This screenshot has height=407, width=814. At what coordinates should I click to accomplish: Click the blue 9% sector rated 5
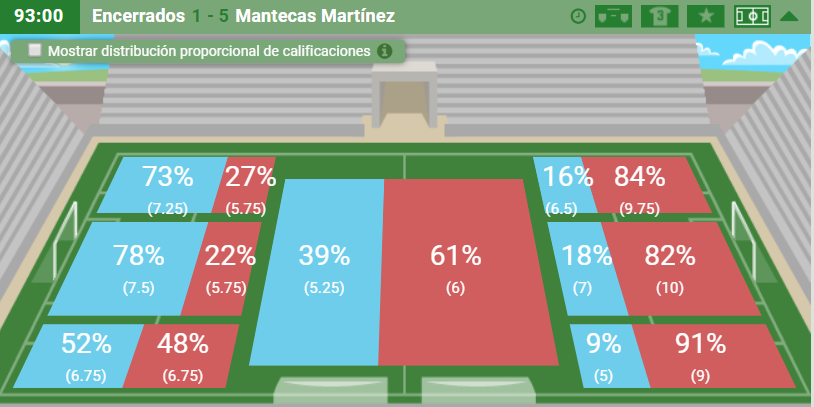point(608,356)
